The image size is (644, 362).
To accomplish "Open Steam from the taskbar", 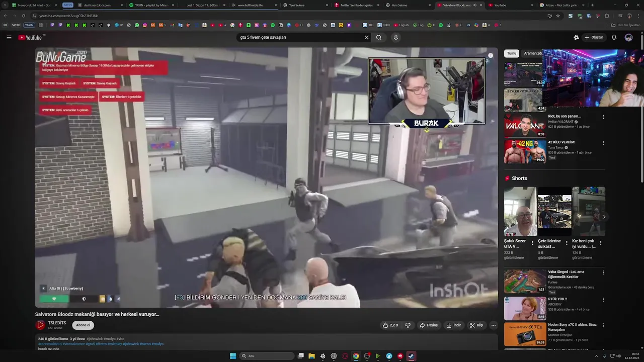I will point(411,356).
